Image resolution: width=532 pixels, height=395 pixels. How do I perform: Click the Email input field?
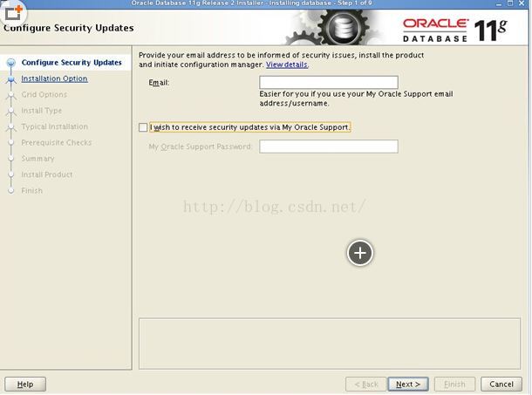pos(329,83)
